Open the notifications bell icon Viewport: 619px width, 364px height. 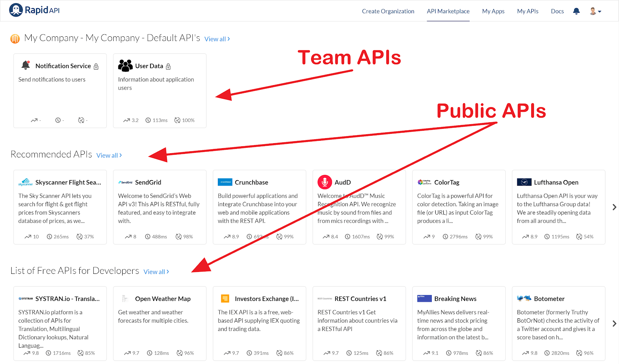pos(576,11)
